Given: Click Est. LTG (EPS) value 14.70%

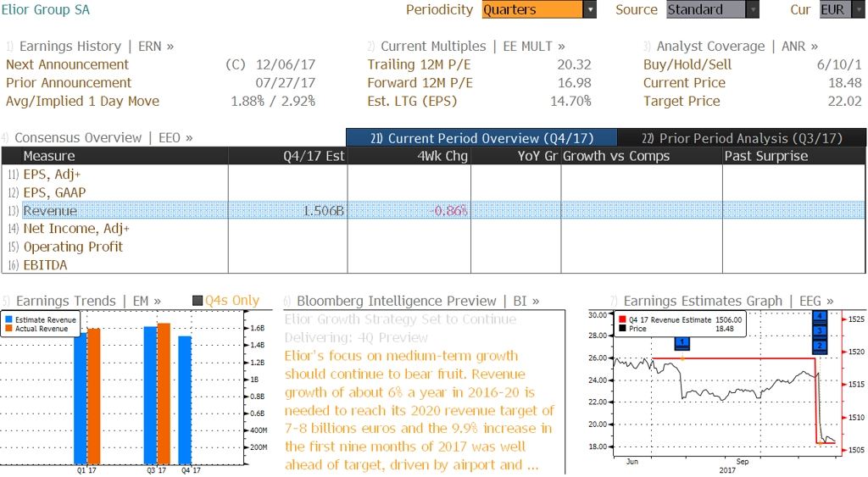Looking at the screenshot, I should click(570, 102).
